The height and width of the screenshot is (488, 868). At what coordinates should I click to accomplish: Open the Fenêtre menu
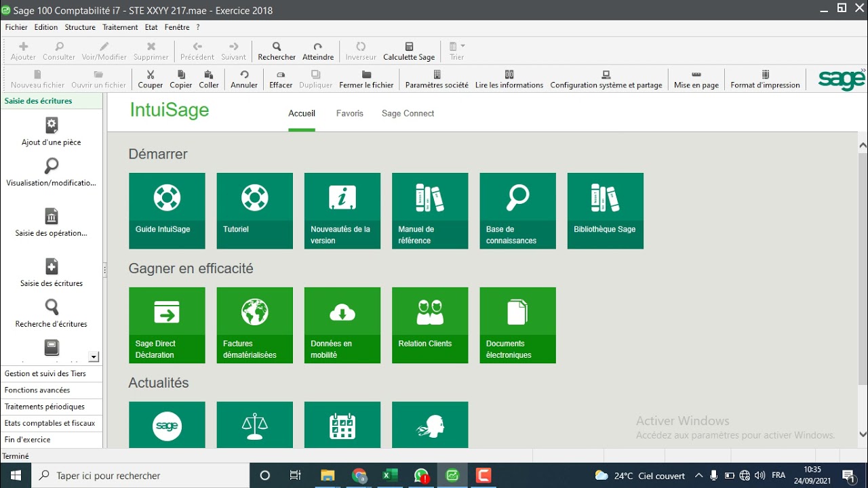tap(177, 28)
